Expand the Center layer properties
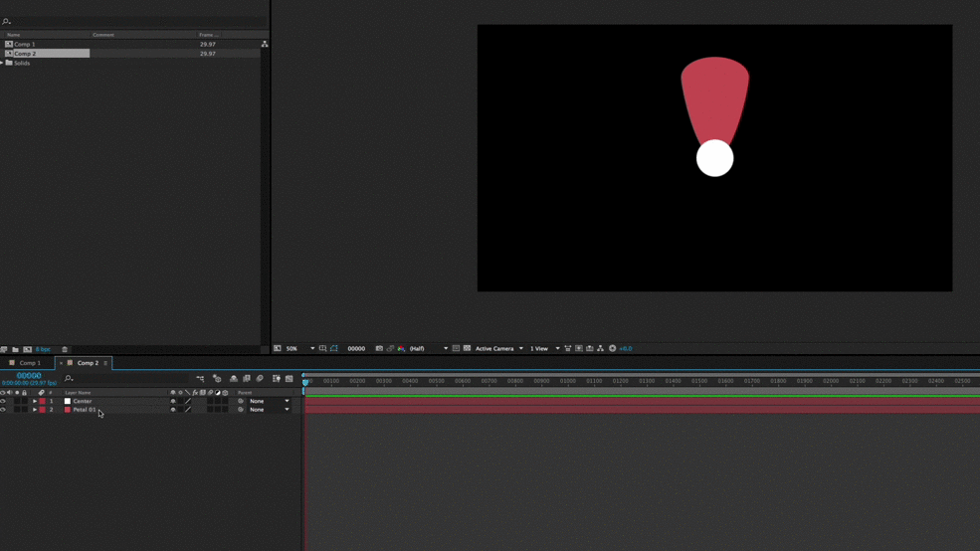This screenshot has width=980, height=551. [x=35, y=401]
